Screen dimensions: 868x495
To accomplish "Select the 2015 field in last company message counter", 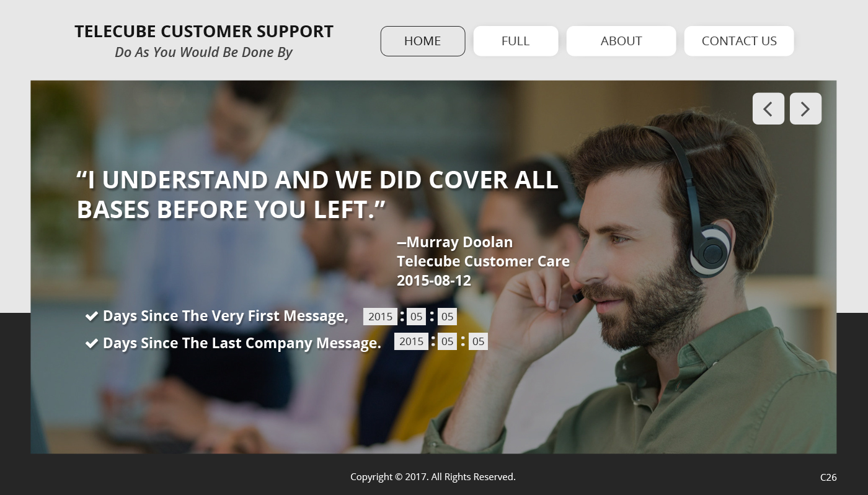I will pos(411,341).
